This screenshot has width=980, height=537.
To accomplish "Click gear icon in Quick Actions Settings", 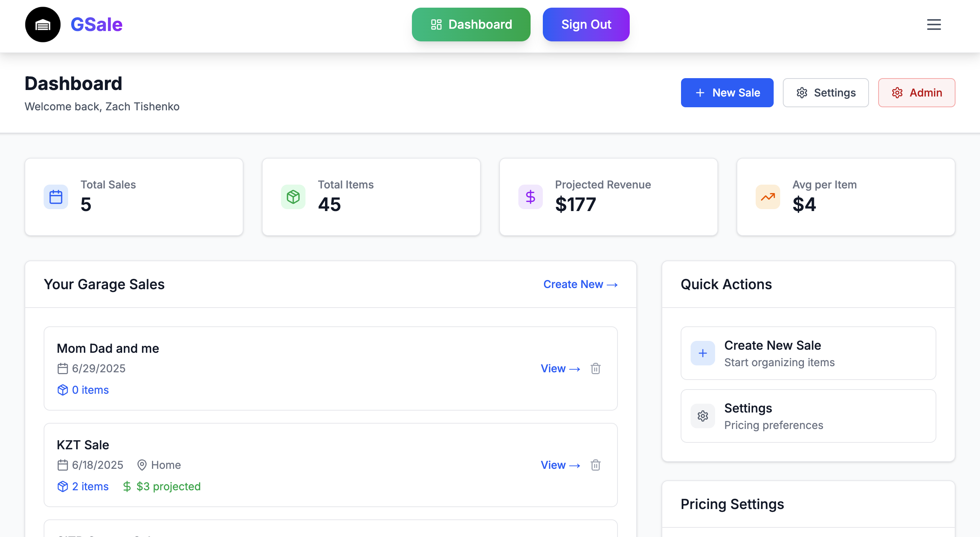I will (703, 416).
